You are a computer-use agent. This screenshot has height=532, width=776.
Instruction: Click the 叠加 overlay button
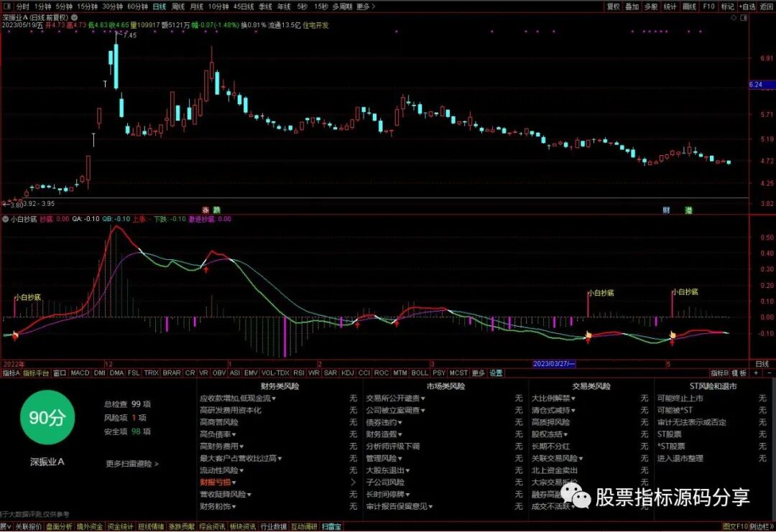632,6
